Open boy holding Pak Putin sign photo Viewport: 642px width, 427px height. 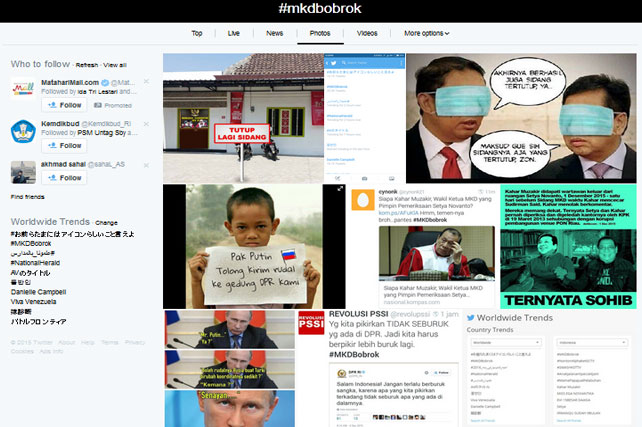point(254,246)
